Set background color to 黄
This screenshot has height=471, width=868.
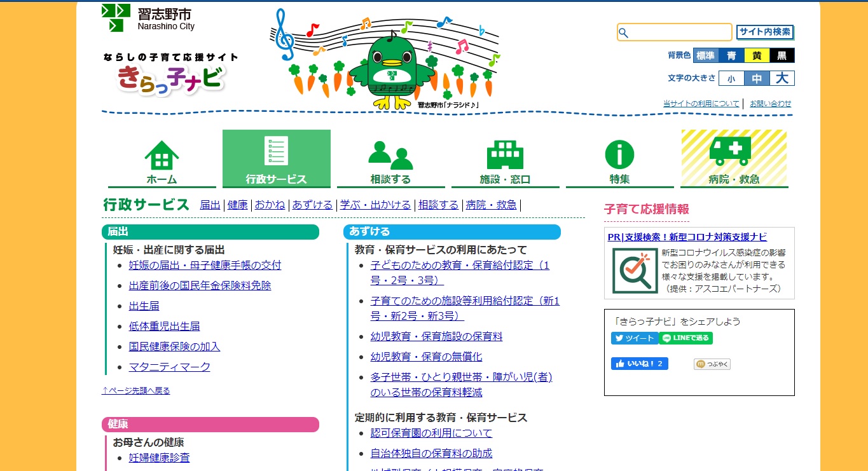pyautogui.click(x=757, y=55)
